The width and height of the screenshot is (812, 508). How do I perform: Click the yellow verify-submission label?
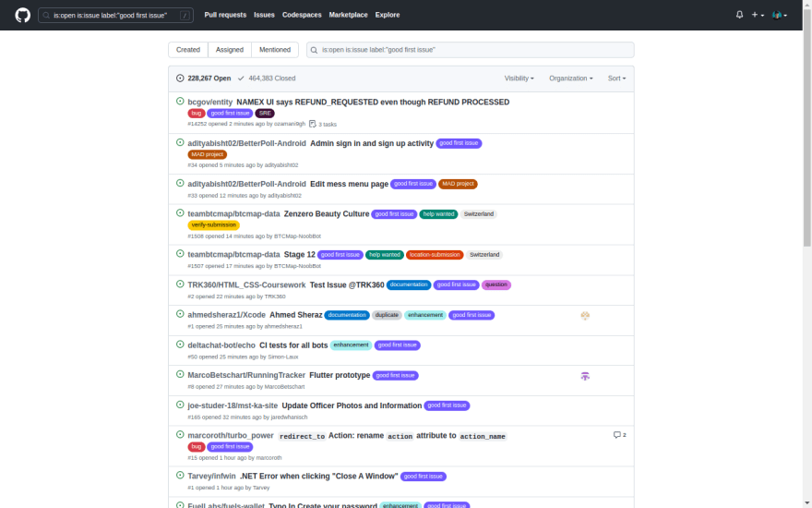pos(213,225)
